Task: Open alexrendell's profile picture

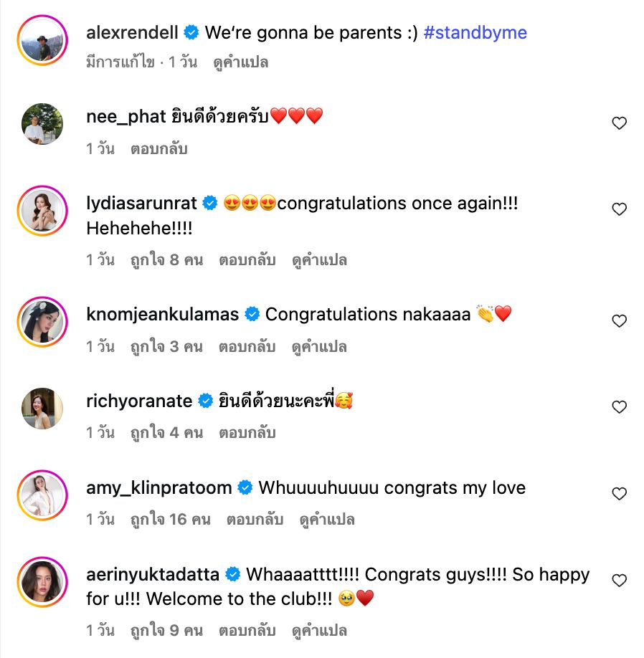Action: point(42,40)
